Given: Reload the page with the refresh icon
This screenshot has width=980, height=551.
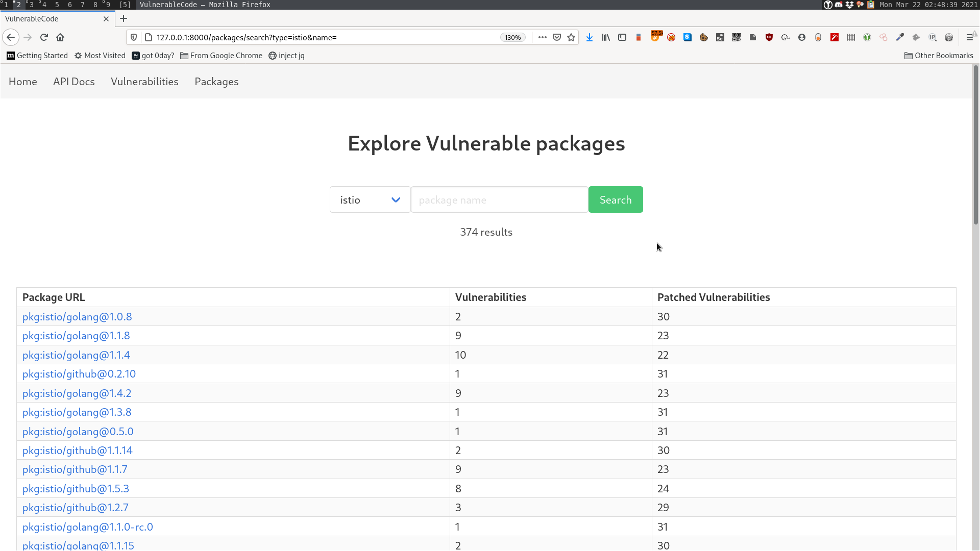Looking at the screenshot, I should (44, 37).
